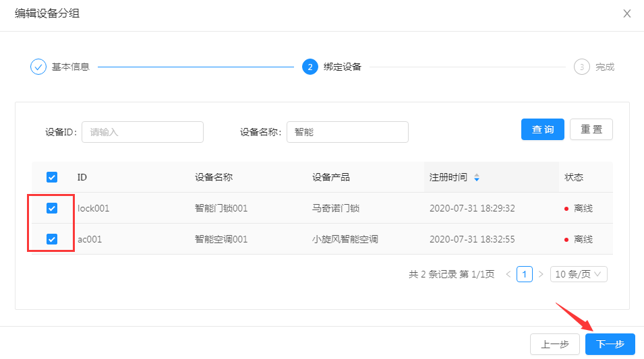The image size is (644, 359).
Task: Uncheck the ac001 device checkbox
Action: 52,239
